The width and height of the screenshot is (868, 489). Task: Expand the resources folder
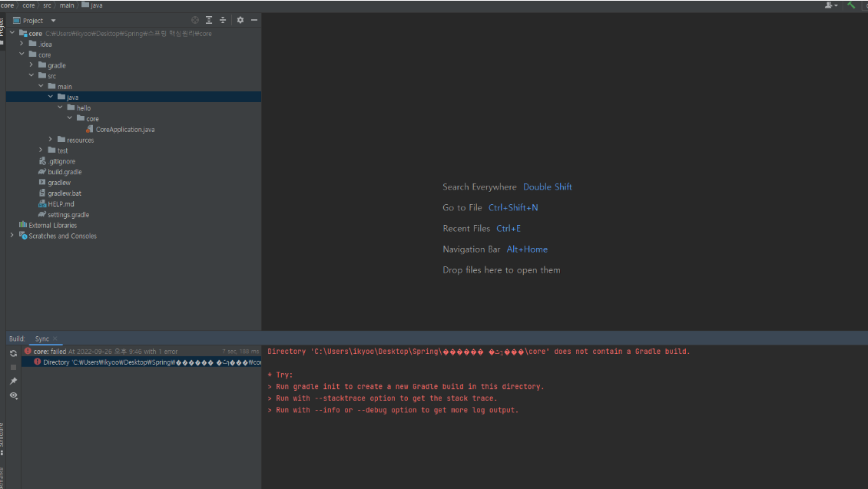51,140
